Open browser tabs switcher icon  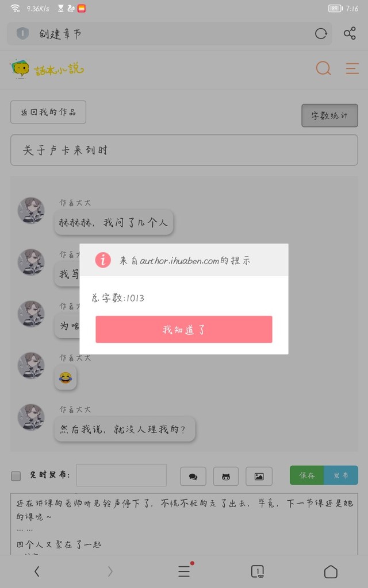point(257,572)
